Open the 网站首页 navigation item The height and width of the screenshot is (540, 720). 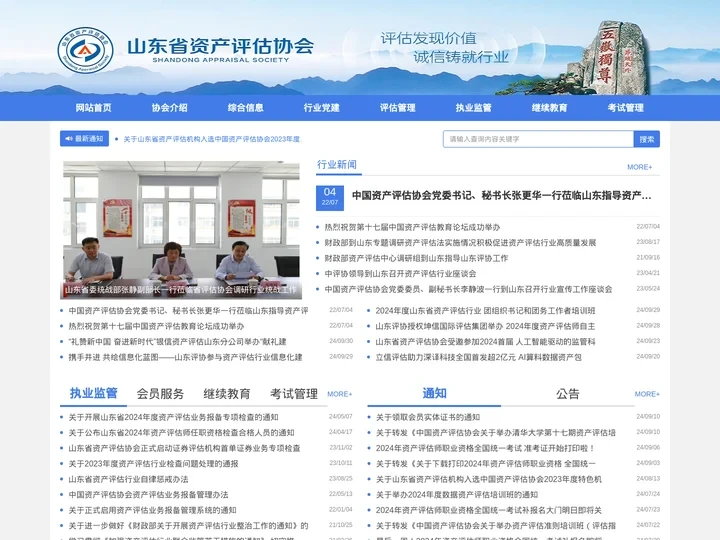point(94,108)
